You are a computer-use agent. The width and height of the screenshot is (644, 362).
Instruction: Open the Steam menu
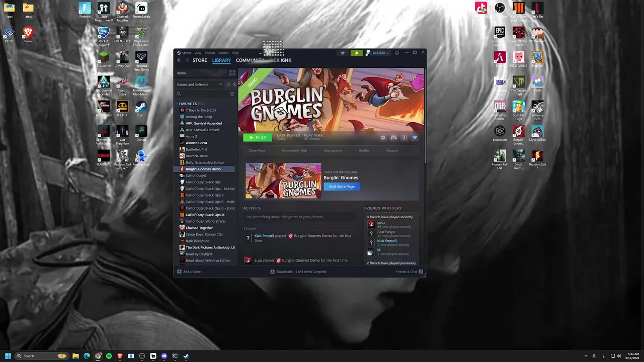click(187, 53)
